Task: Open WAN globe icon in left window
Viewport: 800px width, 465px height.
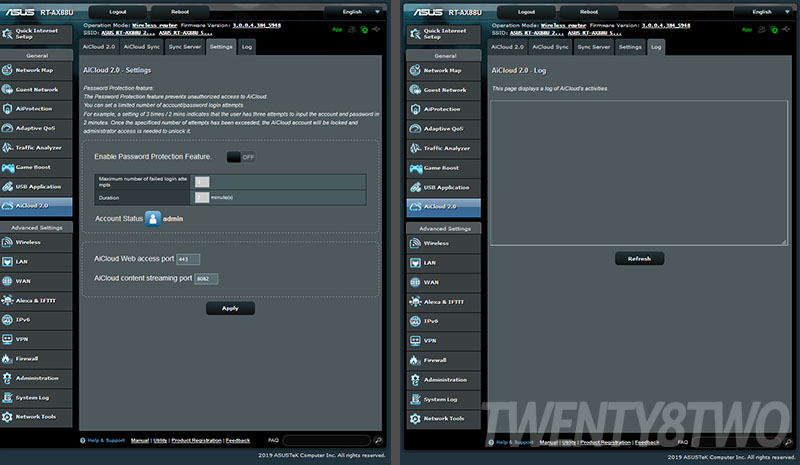Action: 7,281
